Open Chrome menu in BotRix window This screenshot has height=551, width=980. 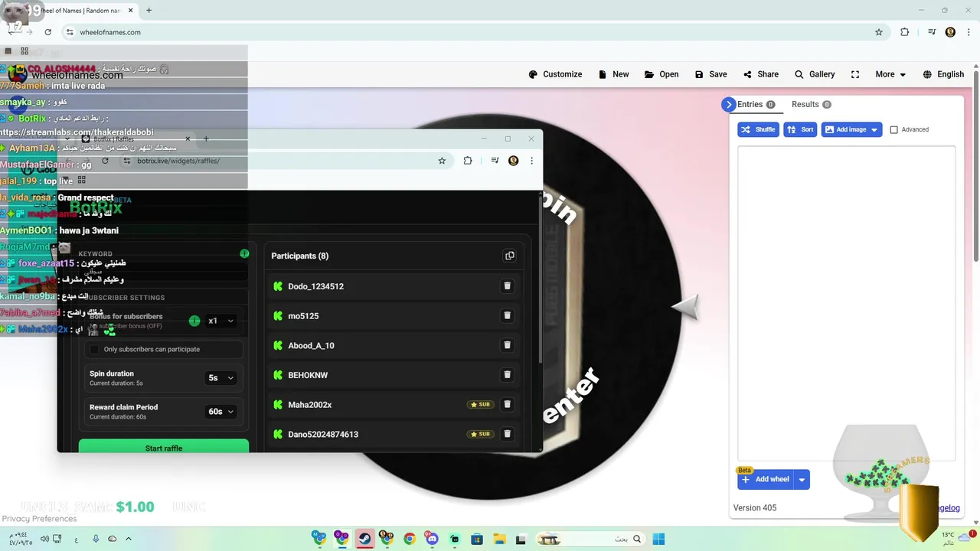coord(531,161)
